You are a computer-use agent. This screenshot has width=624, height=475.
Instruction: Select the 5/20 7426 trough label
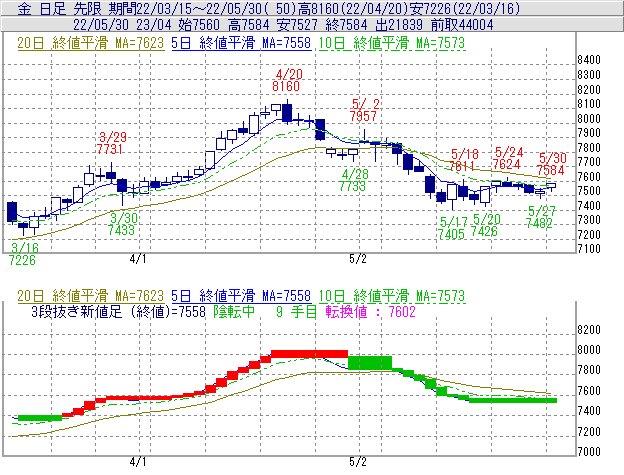coord(486,225)
